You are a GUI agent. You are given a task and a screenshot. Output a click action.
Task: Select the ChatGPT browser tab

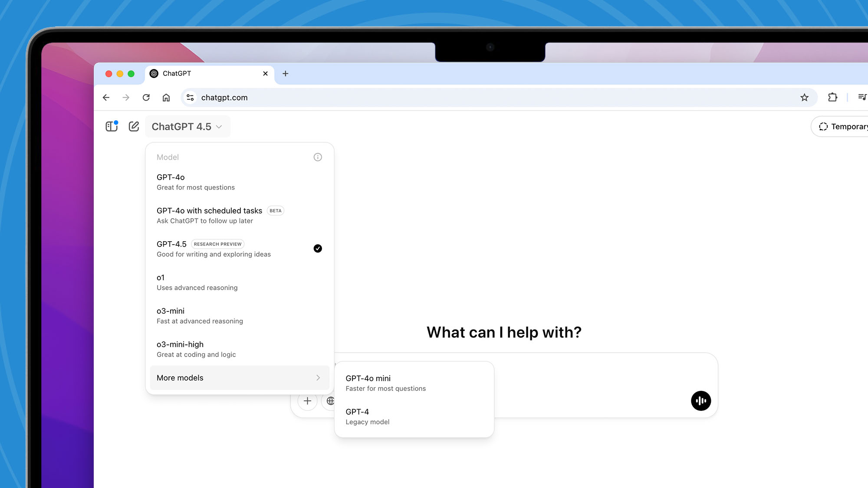point(210,74)
